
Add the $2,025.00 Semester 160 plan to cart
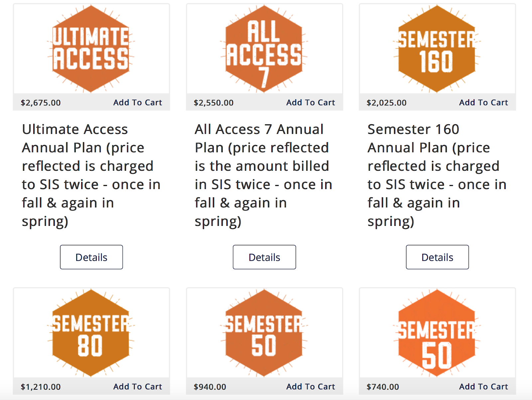[x=483, y=103]
